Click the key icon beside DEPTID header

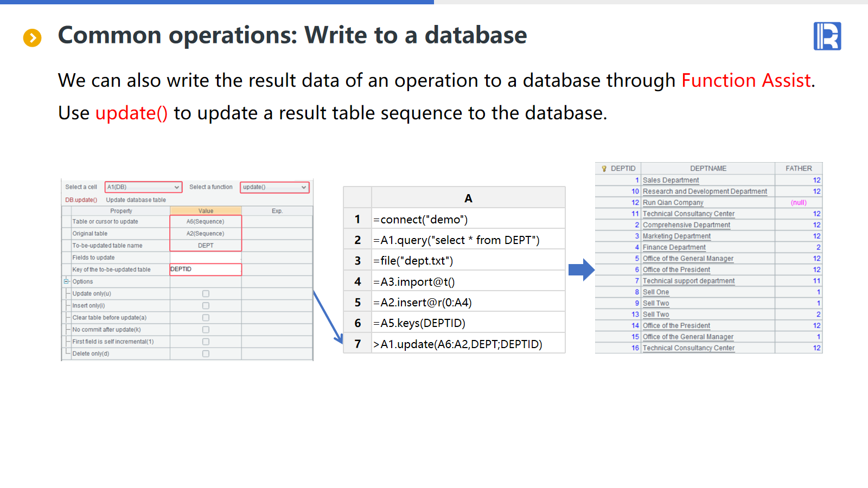(604, 169)
